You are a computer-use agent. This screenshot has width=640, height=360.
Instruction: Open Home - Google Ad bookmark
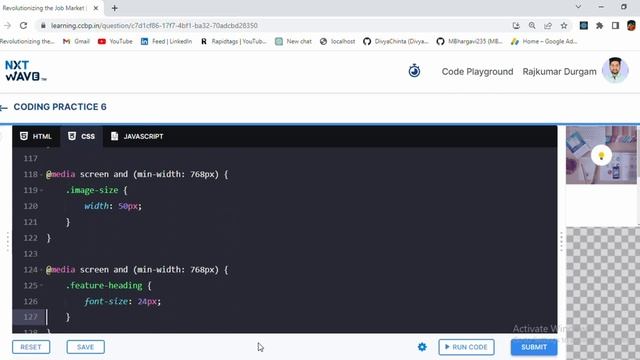[x=544, y=41]
